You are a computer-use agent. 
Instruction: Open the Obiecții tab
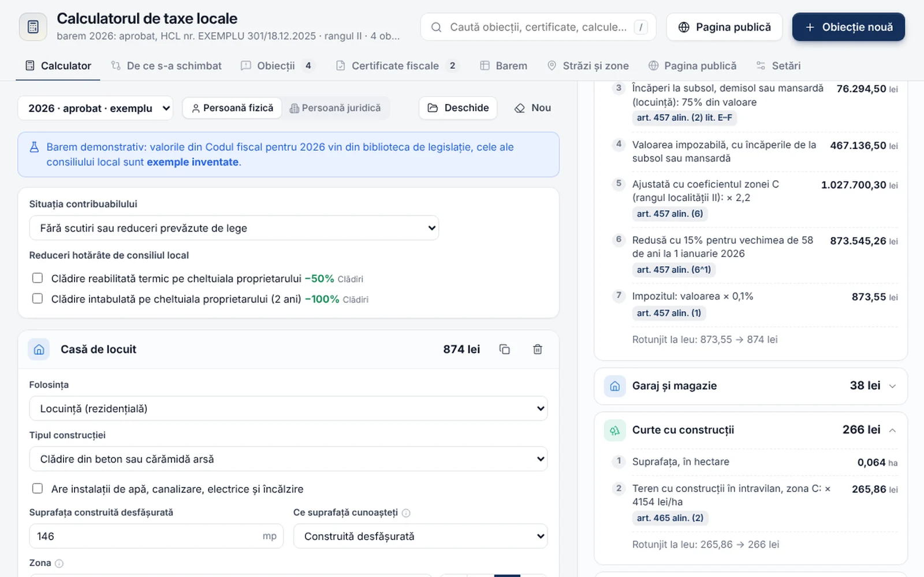[x=278, y=66]
